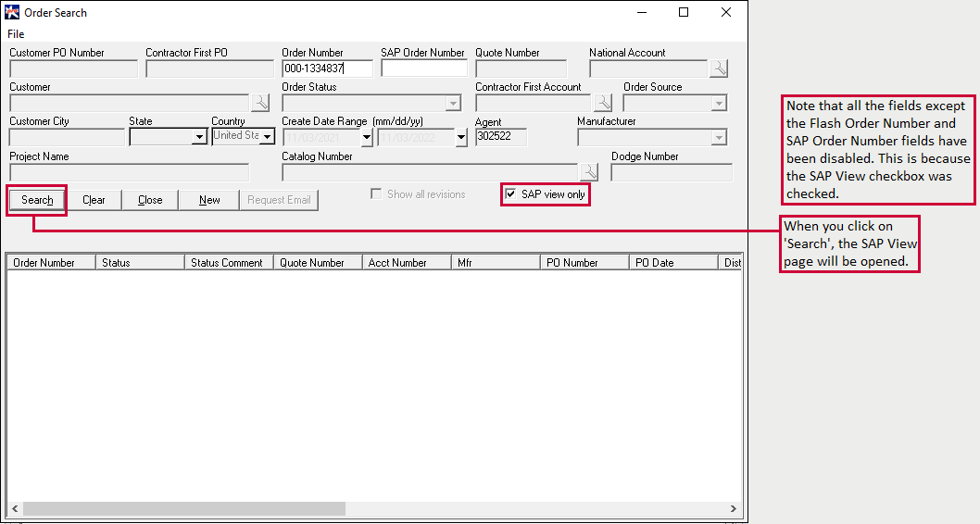980x524 pixels.
Task: Open the File menu
Action: coord(16,34)
